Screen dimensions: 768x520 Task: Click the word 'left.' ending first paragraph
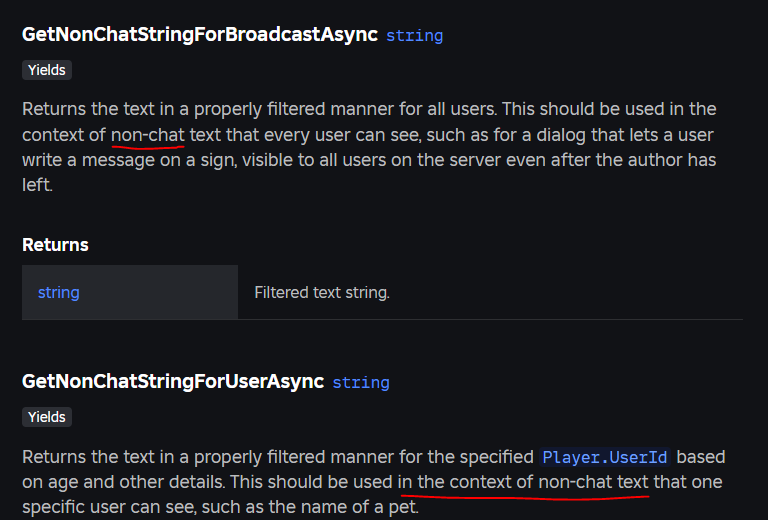point(37,185)
